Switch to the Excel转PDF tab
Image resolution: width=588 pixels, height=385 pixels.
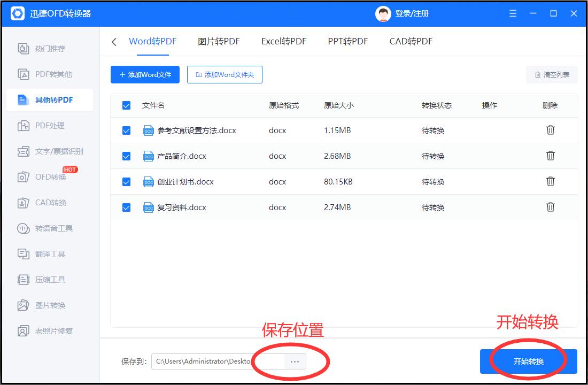(283, 41)
